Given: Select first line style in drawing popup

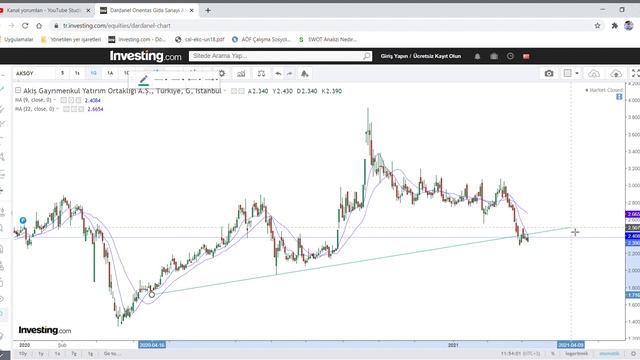Looking at the screenshot, I should 160,79.
